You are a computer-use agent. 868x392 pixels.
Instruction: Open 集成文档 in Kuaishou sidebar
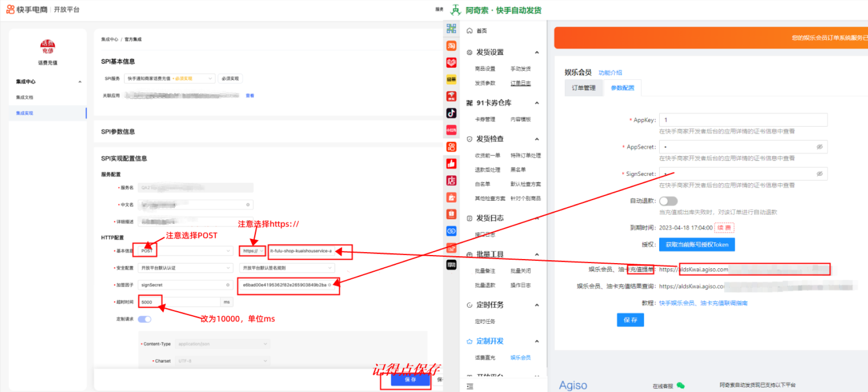point(24,97)
